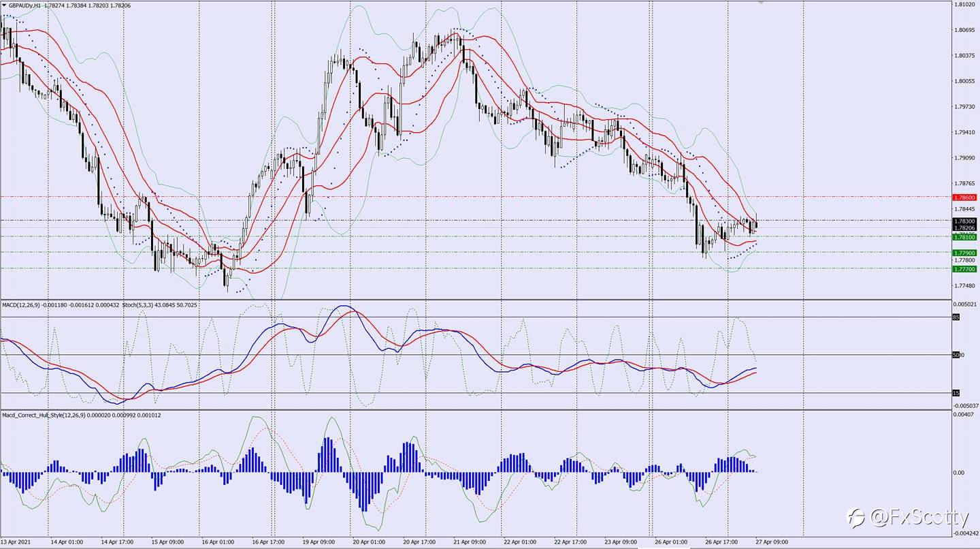Click the 0.005021 MACD scale value
The height and width of the screenshot is (549, 980).
966,304
